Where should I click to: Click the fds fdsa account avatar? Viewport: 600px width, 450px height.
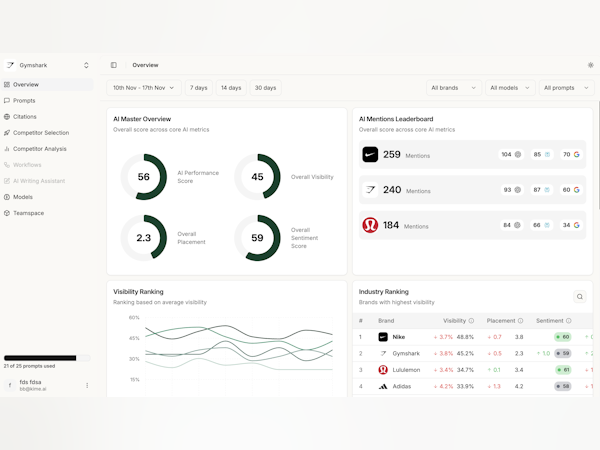(10, 385)
